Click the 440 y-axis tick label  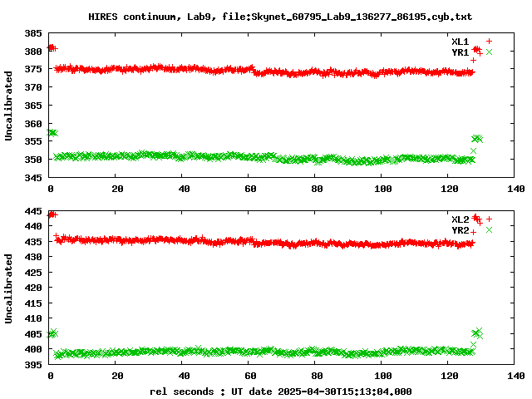click(33, 226)
